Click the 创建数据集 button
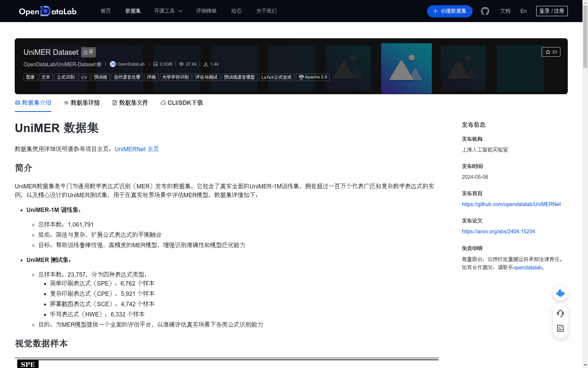 449,11
